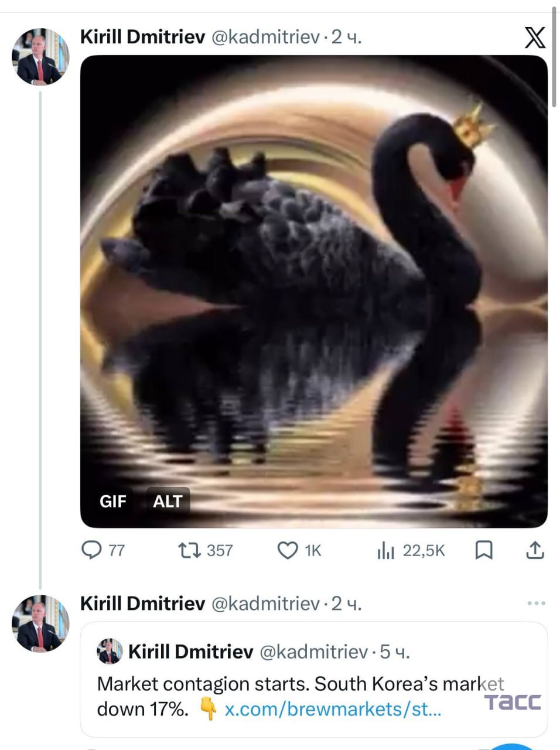The width and height of the screenshot is (560, 750).
Task: Click the small avatar in the quoted tweet
Action: click(110, 652)
